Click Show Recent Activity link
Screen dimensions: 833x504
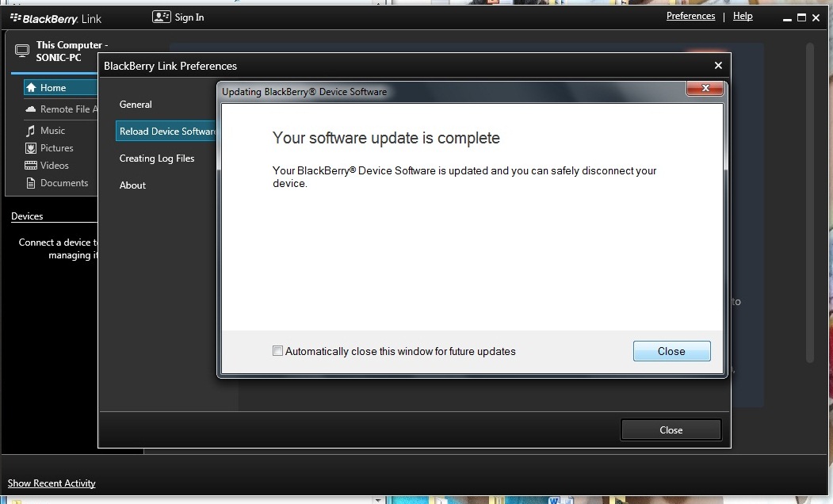click(52, 483)
